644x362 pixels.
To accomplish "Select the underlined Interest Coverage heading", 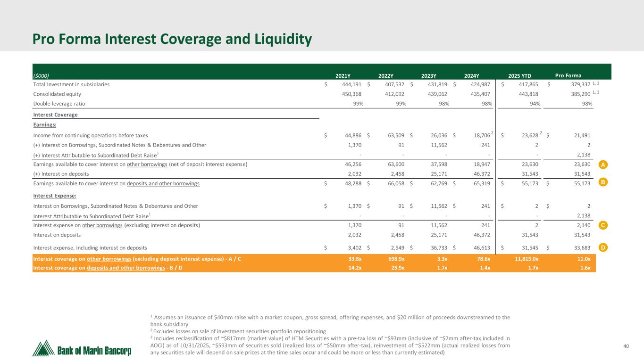I will (55, 115).
